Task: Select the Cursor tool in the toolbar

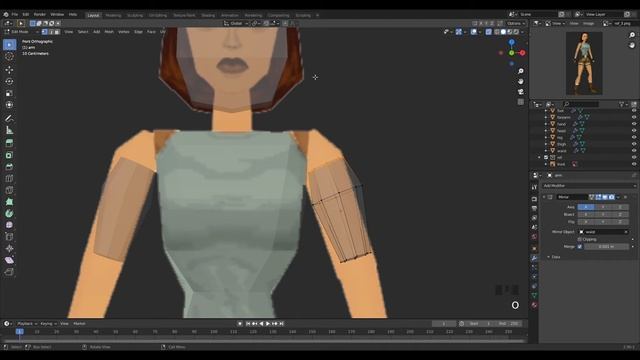Action: (9, 57)
